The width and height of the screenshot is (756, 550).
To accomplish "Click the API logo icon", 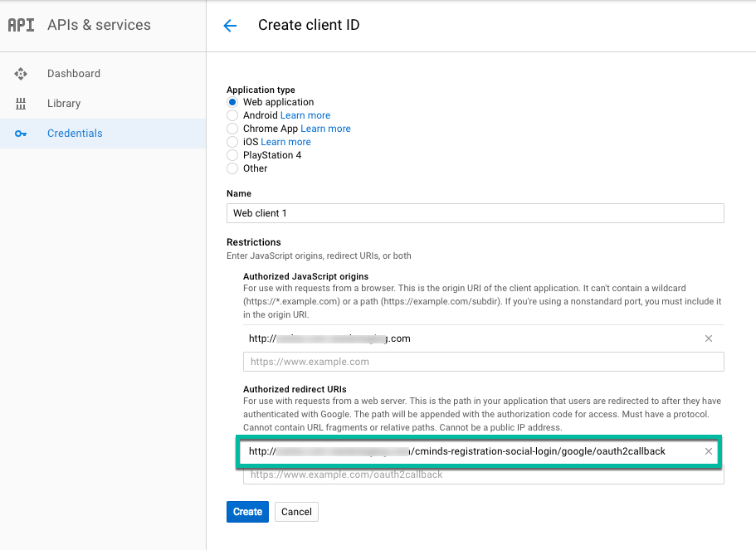I will 22,25.
